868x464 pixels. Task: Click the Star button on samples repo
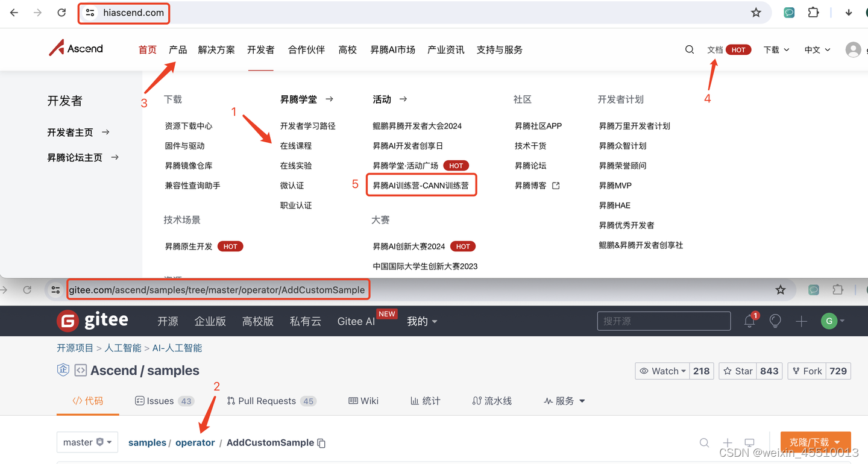coord(738,371)
